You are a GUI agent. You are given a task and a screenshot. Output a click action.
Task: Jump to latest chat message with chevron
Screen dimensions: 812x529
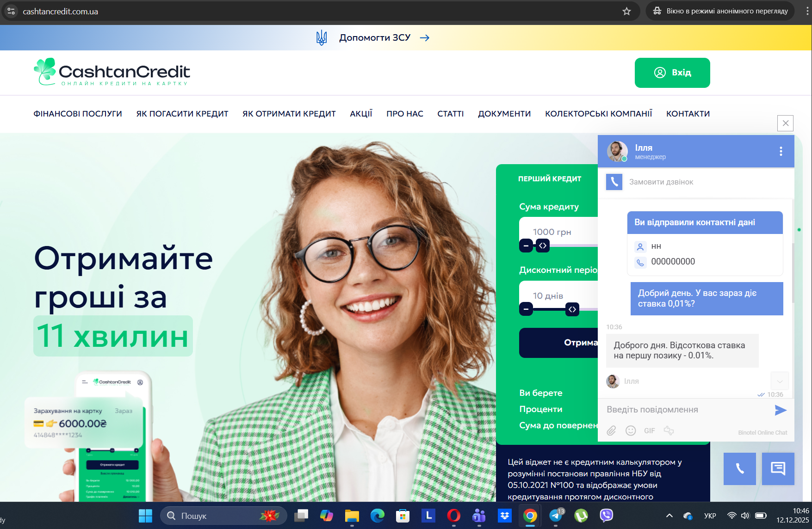tap(780, 381)
